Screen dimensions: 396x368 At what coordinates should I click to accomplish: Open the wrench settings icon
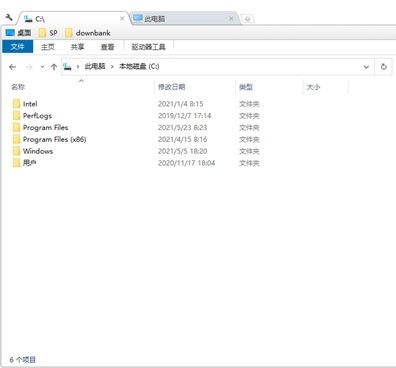click(x=9, y=17)
